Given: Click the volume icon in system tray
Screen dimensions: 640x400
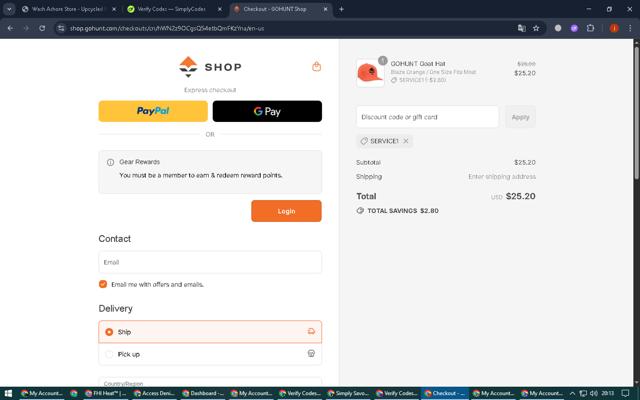Looking at the screenshot, I should click(593, 393).
